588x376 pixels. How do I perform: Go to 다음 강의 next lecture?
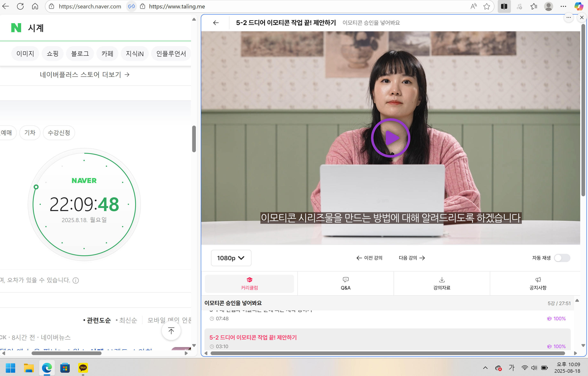[x=412, y=258]
